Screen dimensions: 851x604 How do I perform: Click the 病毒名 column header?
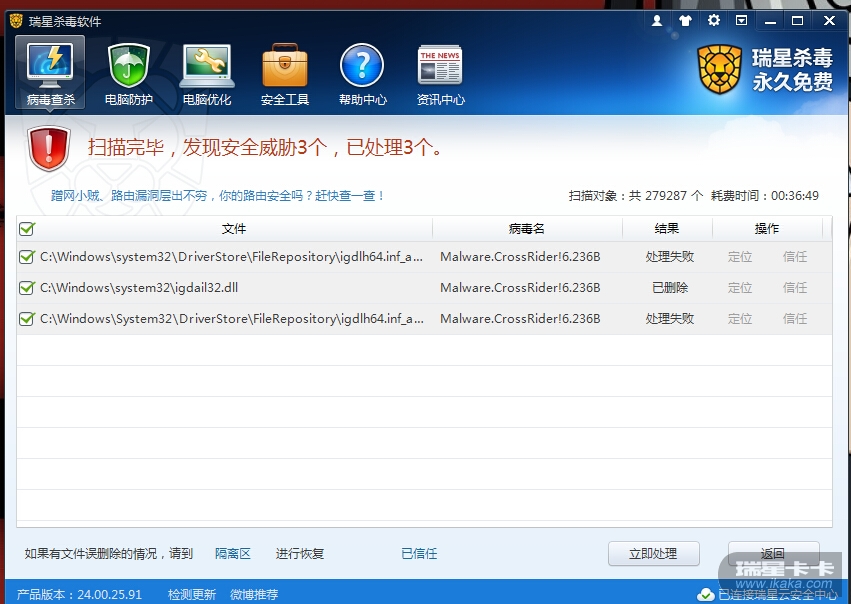[x=526, y=228]
